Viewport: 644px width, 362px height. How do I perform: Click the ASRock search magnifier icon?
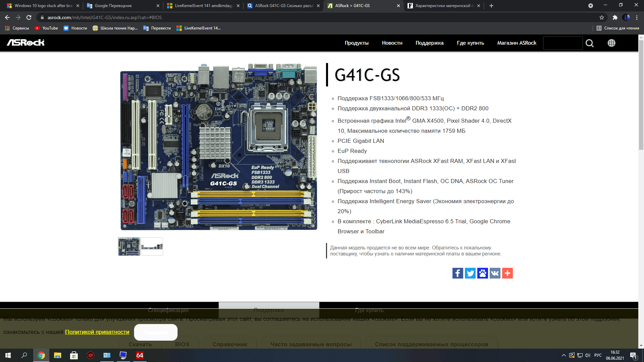589,43
